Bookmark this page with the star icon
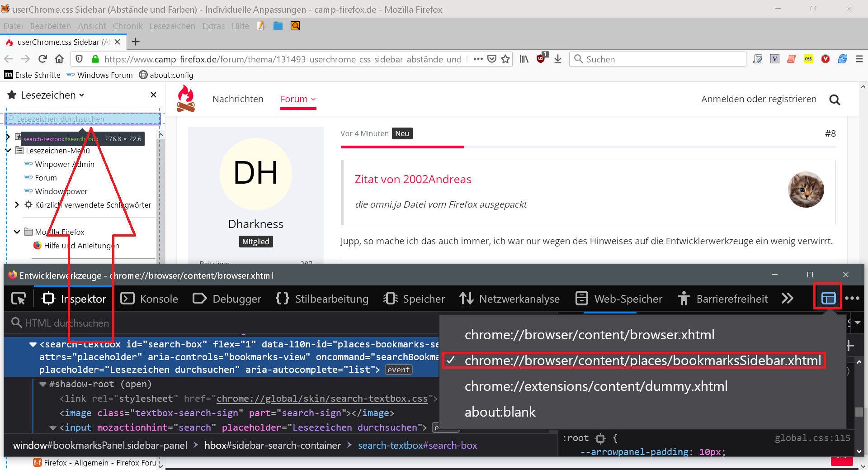This screenshot has width=868, height=470. (x=505, y=59)
